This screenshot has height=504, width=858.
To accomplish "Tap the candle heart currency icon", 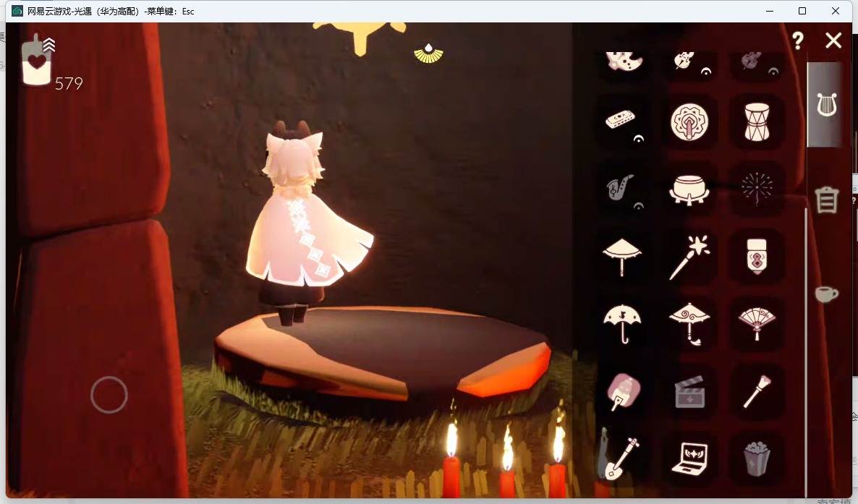I will click(x=36, y=60).
